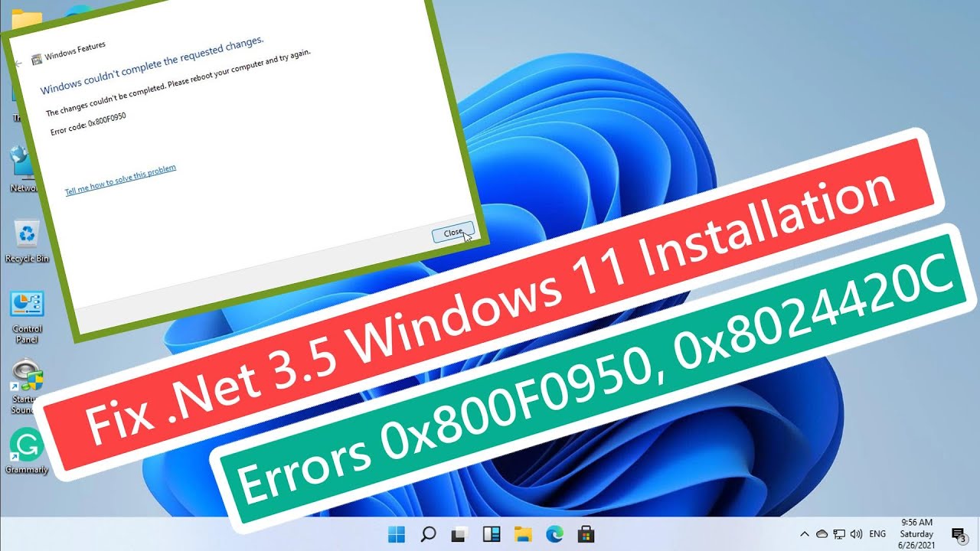980x551 pixels.
Task: Click 'The changes couldn't be completed' message
Action: pyautogui.click(x=178, y=83)
